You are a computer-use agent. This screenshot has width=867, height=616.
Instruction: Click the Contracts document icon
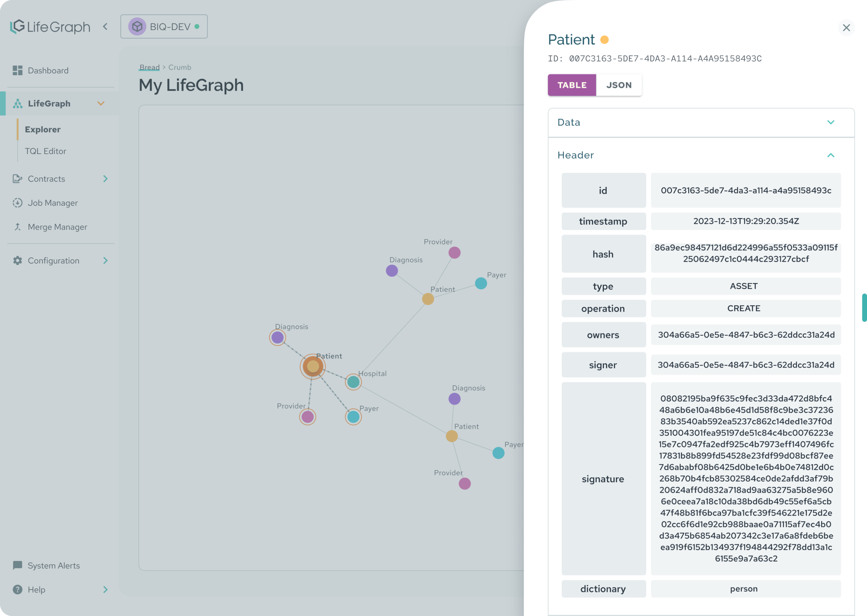(x=18, y=179)
